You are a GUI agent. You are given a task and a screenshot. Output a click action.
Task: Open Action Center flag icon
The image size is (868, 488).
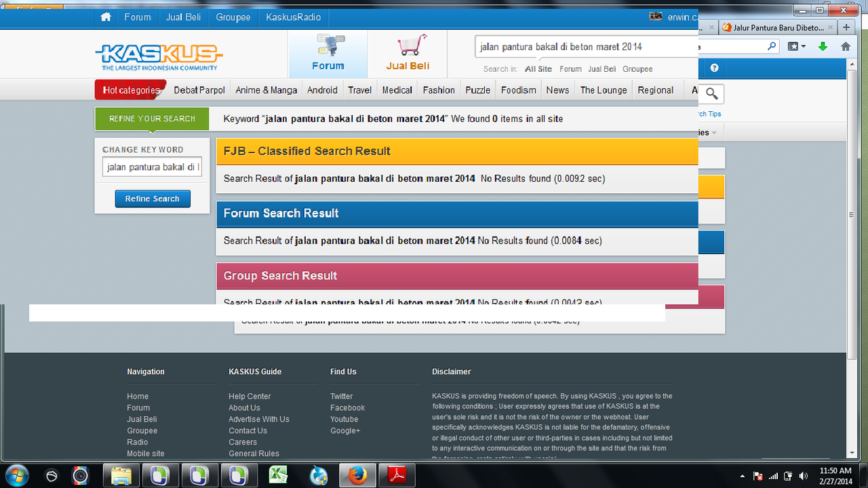[758, 476]
